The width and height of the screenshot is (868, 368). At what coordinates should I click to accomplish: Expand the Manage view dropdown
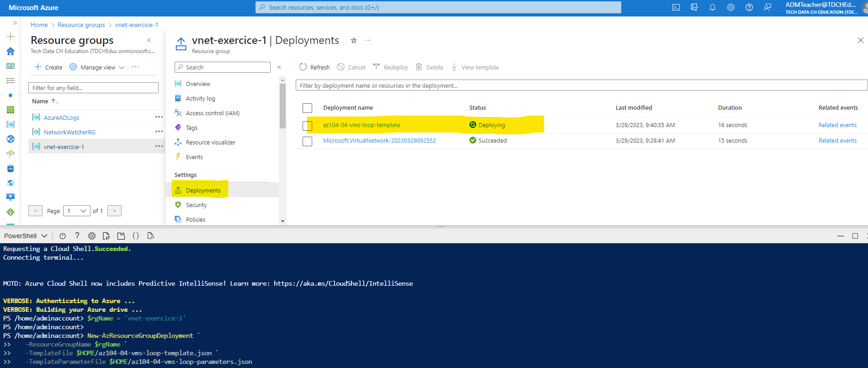97,67
